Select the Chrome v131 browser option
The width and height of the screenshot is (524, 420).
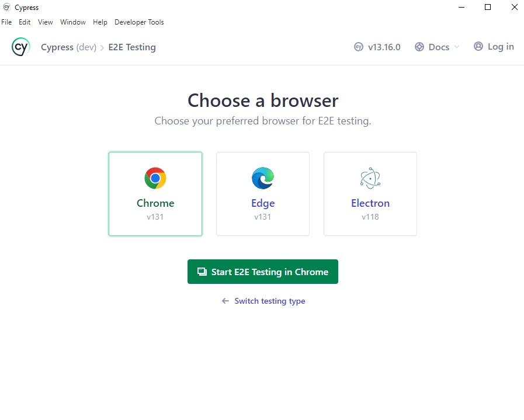coord(155,194)
